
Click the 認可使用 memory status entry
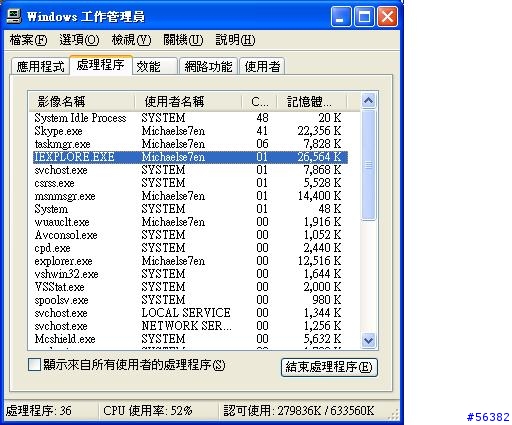[299, 410]
